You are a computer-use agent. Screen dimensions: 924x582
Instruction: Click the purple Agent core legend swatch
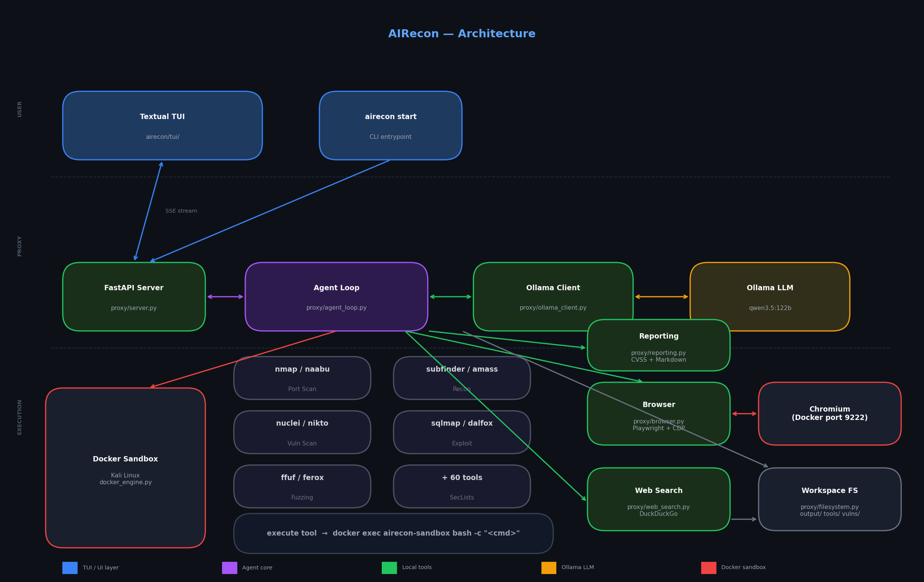pyautogui.click(x=229, y=568)
